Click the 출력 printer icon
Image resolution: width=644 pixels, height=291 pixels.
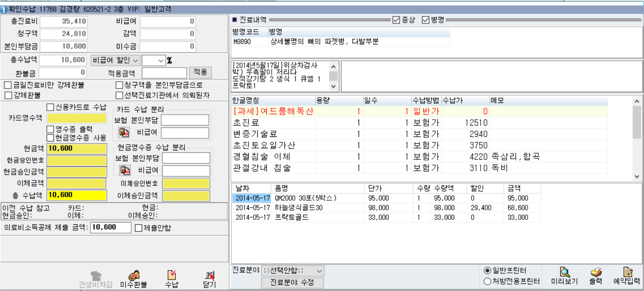click(596, 272)
